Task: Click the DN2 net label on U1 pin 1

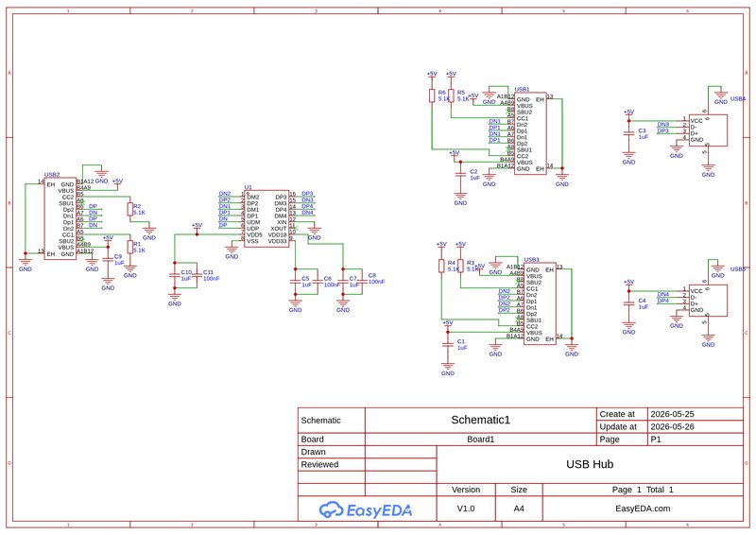Action: pos(225,194)
